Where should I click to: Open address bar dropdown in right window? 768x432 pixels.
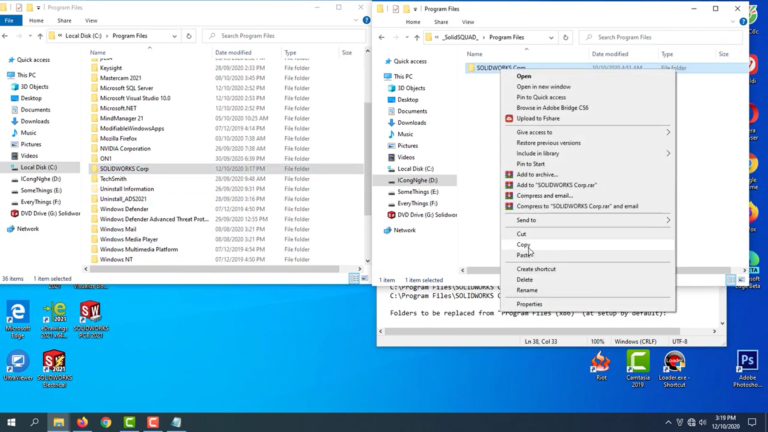click(x=551, y=37)
